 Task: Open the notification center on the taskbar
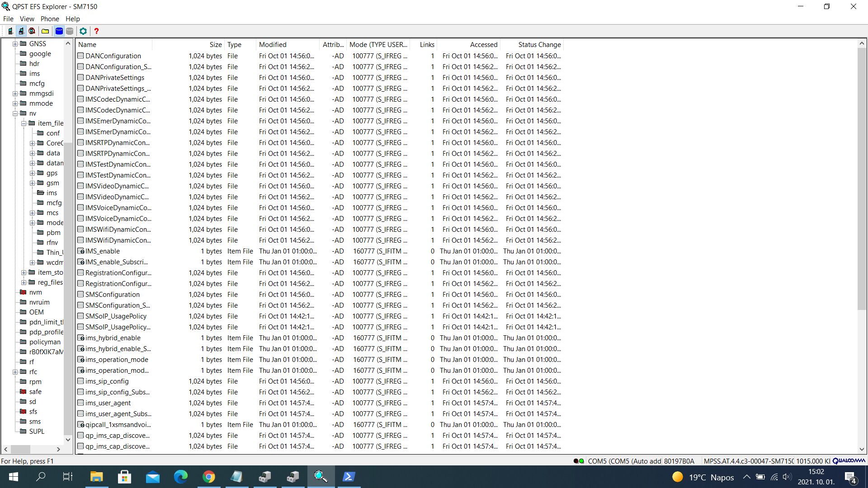850,477
